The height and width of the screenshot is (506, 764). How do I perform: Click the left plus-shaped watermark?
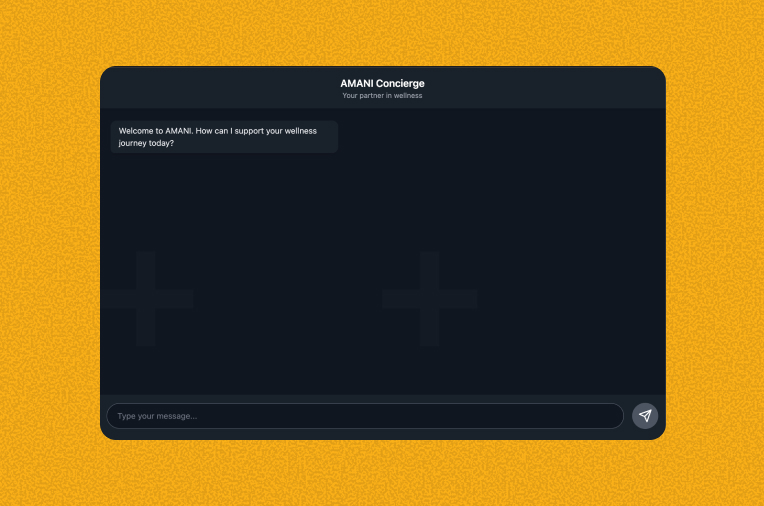pos(146,298)
